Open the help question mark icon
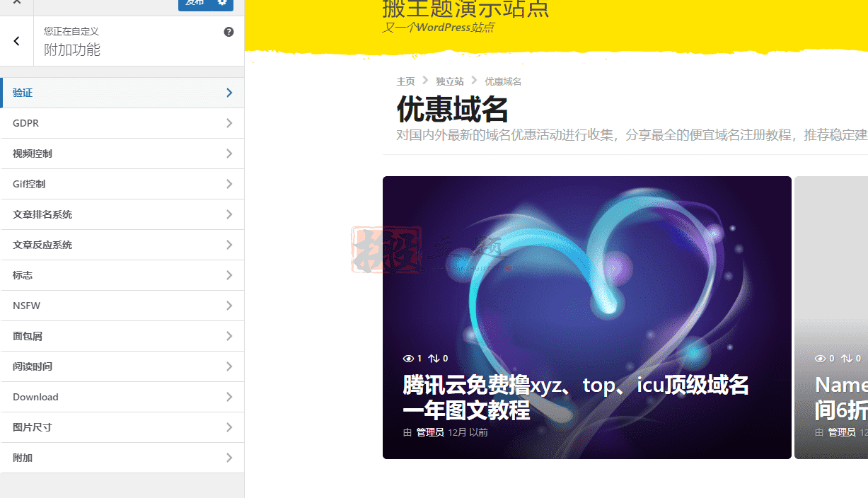The image size is (868, 498). coord(228,32)
